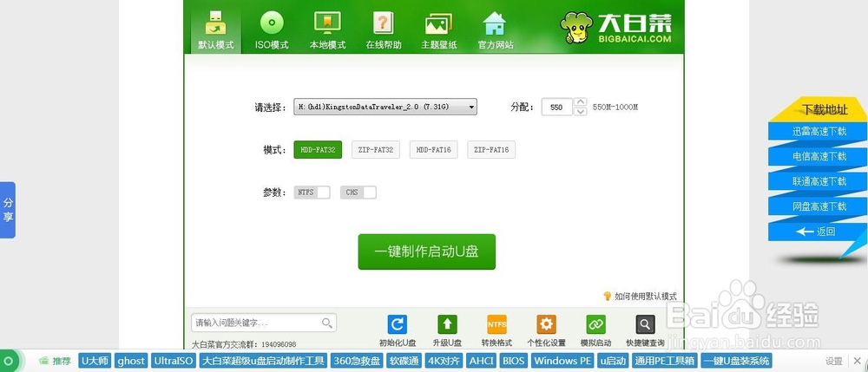The width and height of the screenshot is (868, 372).
Task: Click 联通高速下载 download link
Action: click(x=819, y=181)
